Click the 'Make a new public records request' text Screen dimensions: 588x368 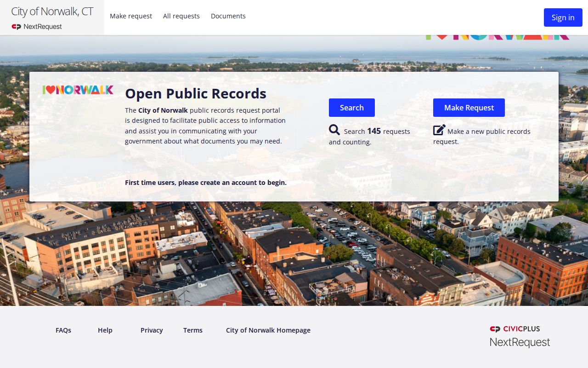click(482, 137)
